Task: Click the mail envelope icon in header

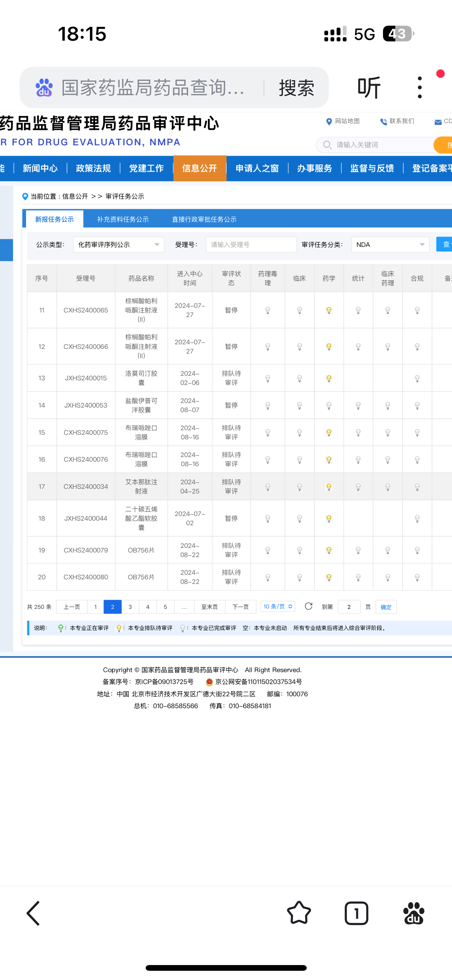Action: tap(438, 122)
